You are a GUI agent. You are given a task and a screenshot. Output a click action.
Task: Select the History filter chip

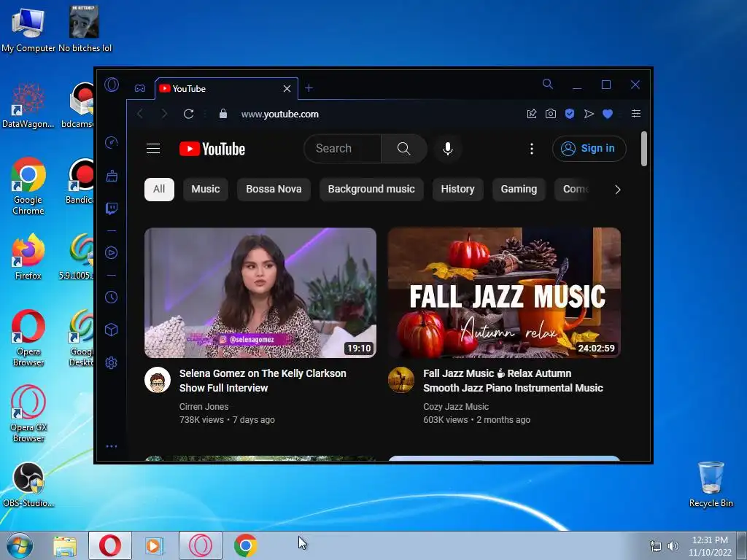pos(457,189)
